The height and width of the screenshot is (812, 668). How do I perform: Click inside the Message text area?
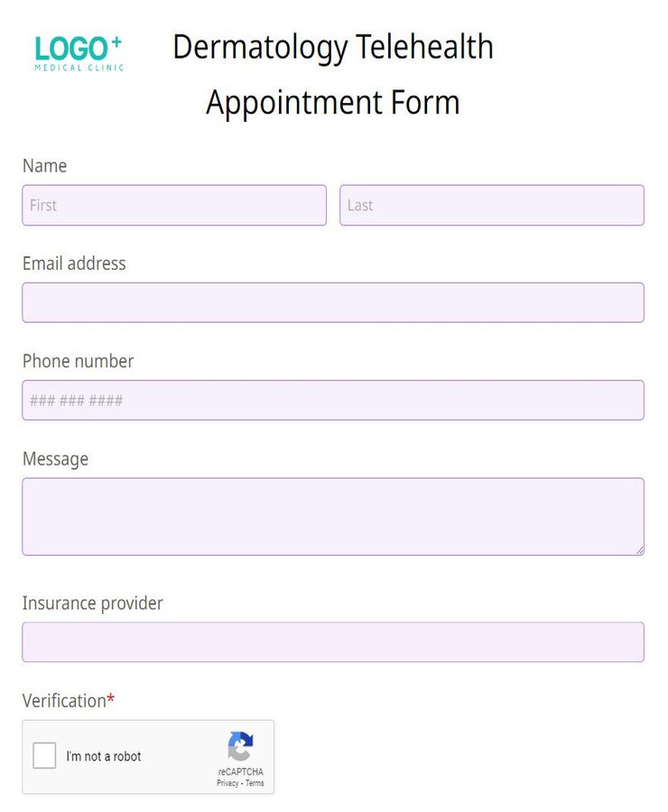coord(333,514)
